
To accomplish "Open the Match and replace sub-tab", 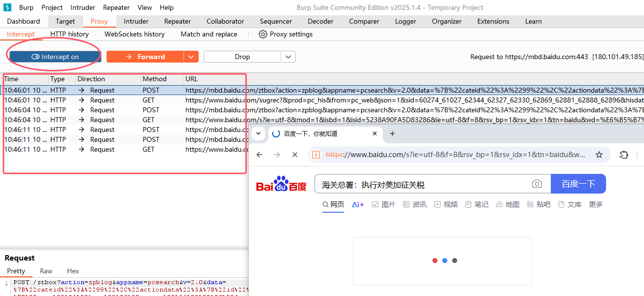I will click(209, 34).
